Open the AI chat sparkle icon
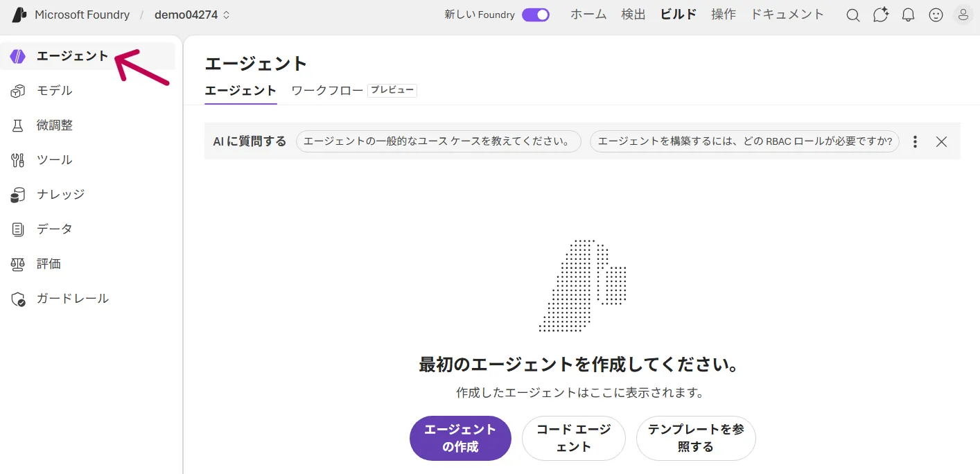The image size is (980, 474). point(881,15)
